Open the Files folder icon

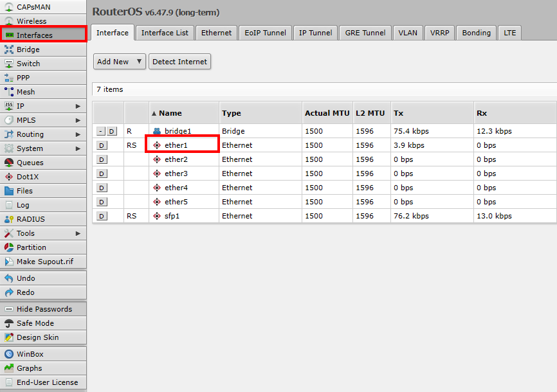click(x=9, y=191)
